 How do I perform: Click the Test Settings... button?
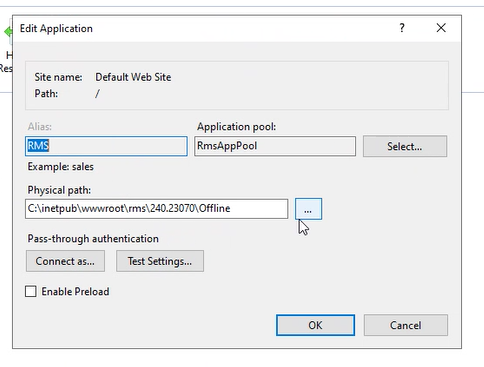click(x=160, y=261)
